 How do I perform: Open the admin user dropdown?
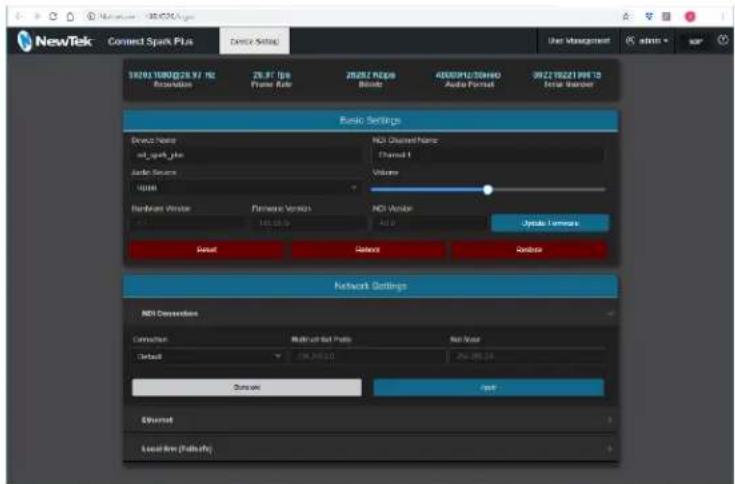pyautogui.click(x=647, y=41)
